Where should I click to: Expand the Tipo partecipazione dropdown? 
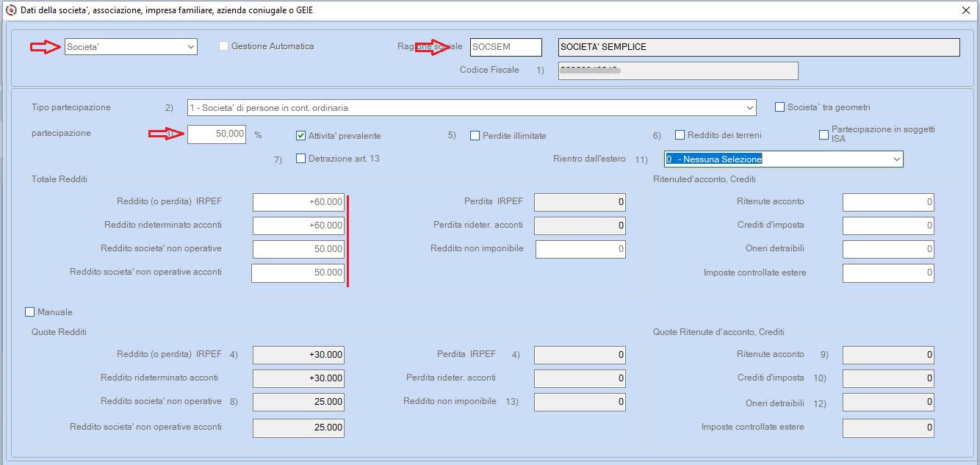click(472, 108)
